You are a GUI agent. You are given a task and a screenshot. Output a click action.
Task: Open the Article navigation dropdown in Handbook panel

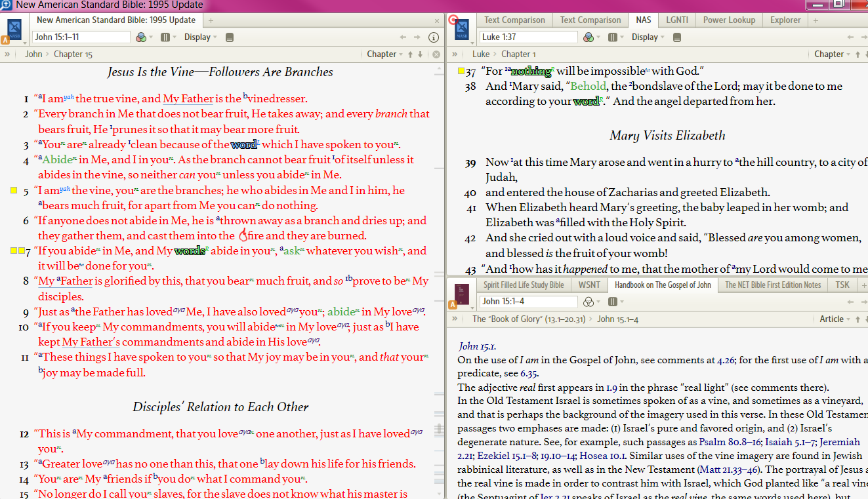(835, 319)
